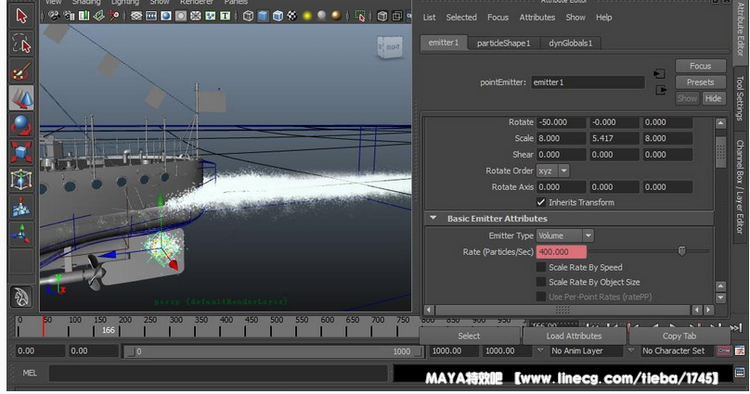Toggle the Auto Keyframe button
Image resolution: width=750 pixels, height=394 pixels.
[x=724, y=351]
